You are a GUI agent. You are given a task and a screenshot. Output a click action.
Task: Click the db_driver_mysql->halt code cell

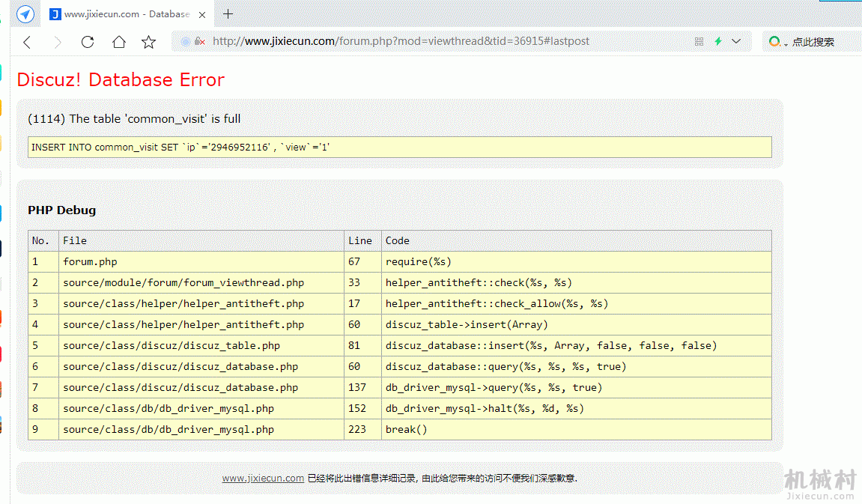[577, 408]
